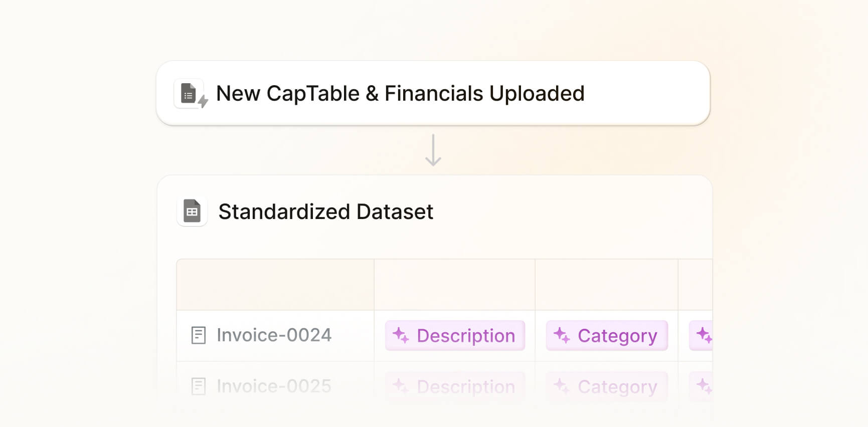Click the Category tag for Invoice-0025
Viewport: 868px width, 427px height.
click(607, 387)
